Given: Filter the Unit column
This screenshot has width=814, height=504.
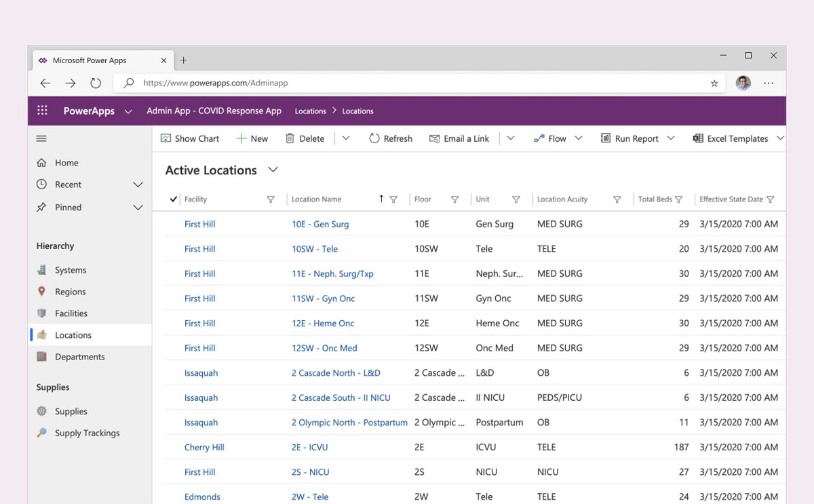Looking at the screenshot, I should (516, 199).
